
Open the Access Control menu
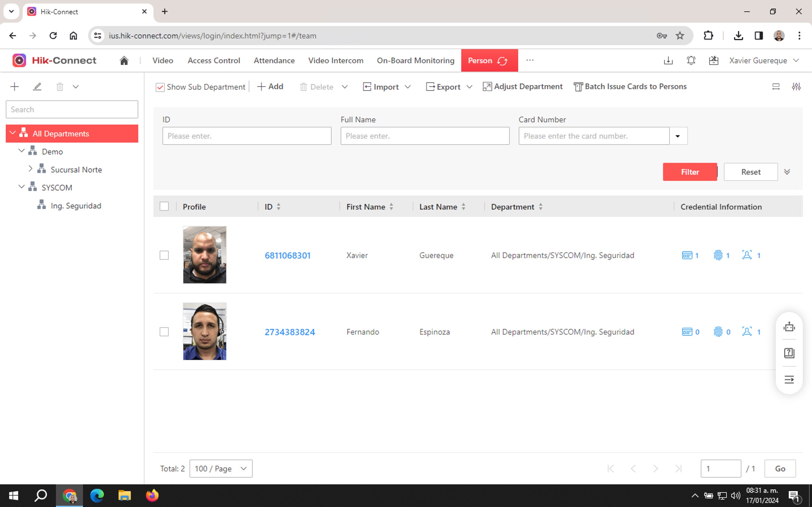[214, 61]
